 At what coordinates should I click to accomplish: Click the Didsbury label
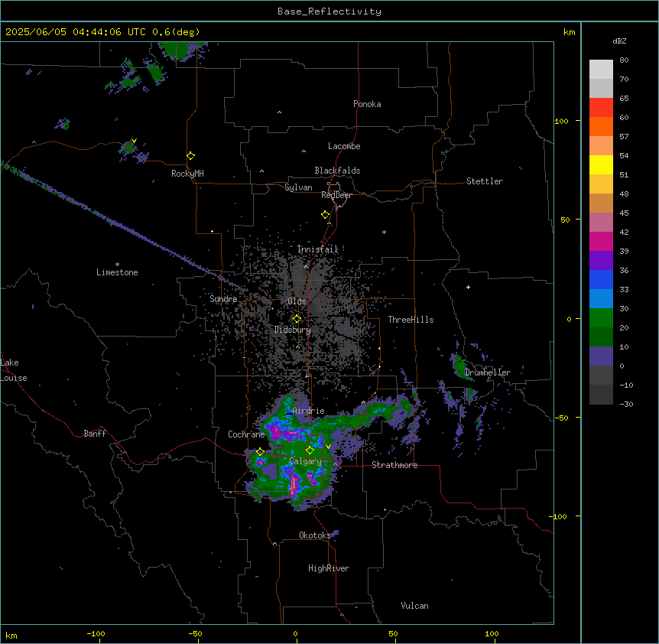[x=293, y=330]
